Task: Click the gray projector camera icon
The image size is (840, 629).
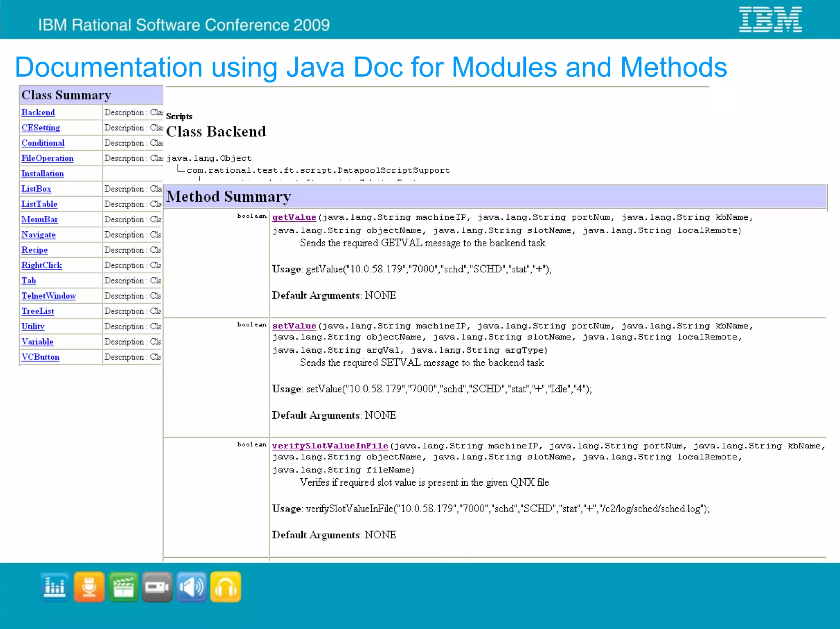Action: [x=157, y=587]
